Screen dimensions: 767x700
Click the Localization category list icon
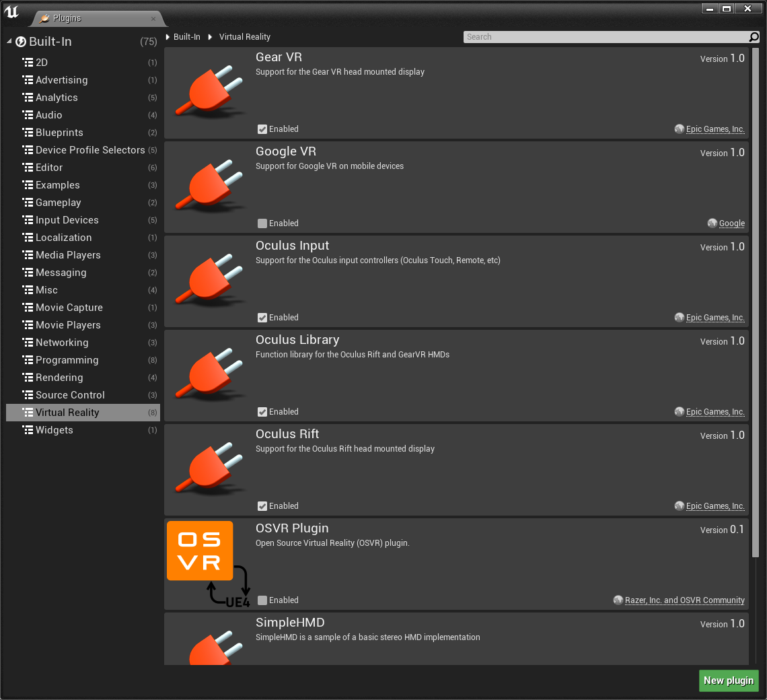pyautogui.click(x=28, y=238)
